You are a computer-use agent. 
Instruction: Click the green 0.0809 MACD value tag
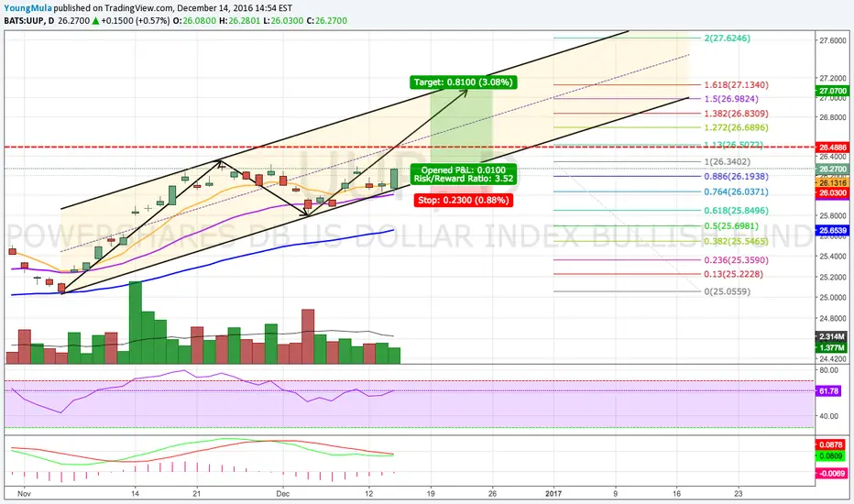point(830,456)
